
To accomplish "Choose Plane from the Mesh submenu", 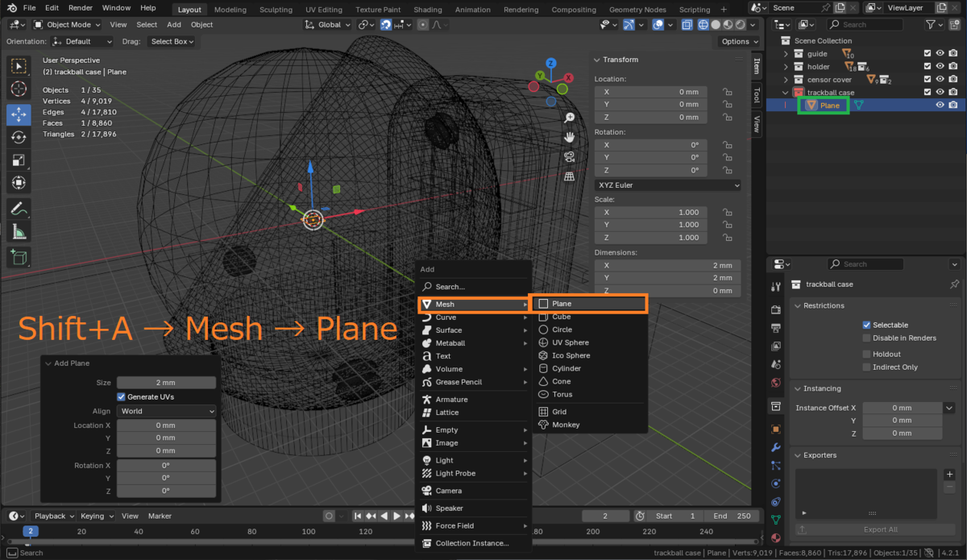I will coord(588,304).
